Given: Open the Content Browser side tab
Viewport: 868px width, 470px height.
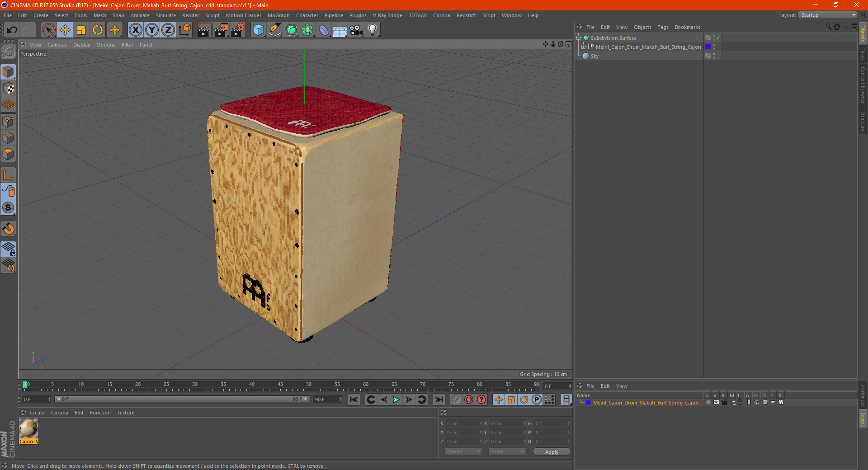Looking at the screenshot, I should tap(863, 85).
